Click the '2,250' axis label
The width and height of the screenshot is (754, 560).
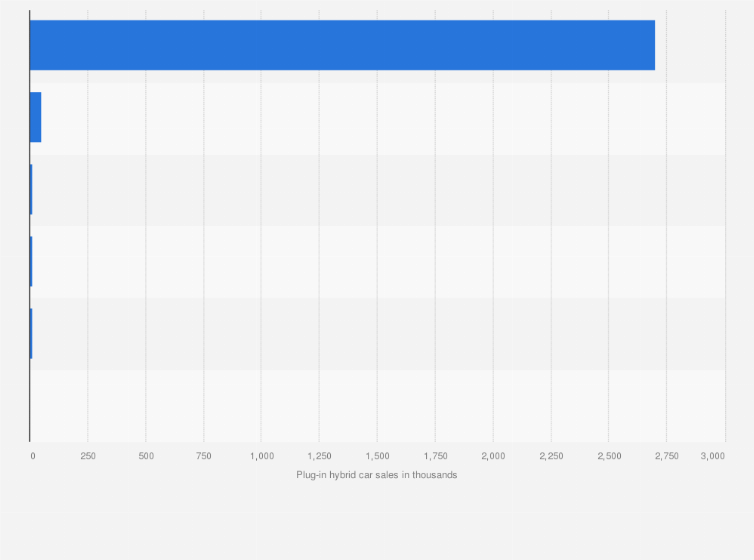coord(552,456)
